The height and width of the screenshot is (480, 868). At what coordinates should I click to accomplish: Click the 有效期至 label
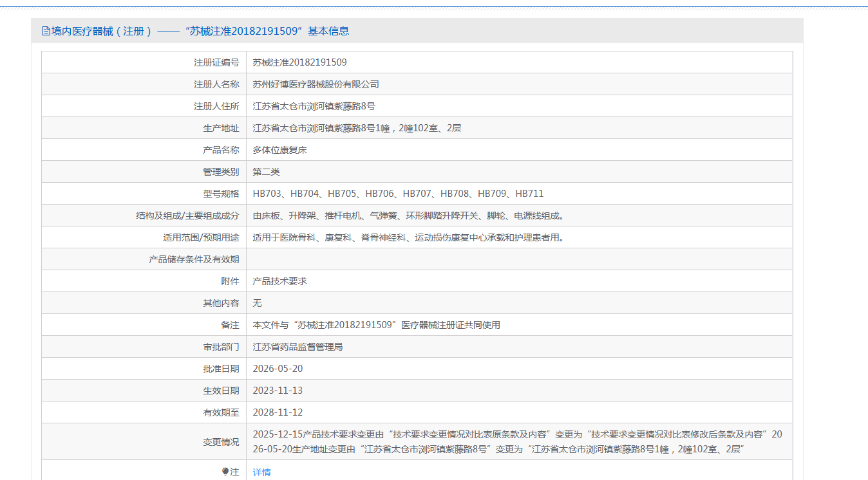pyautogui.click(x=222, y=412)
